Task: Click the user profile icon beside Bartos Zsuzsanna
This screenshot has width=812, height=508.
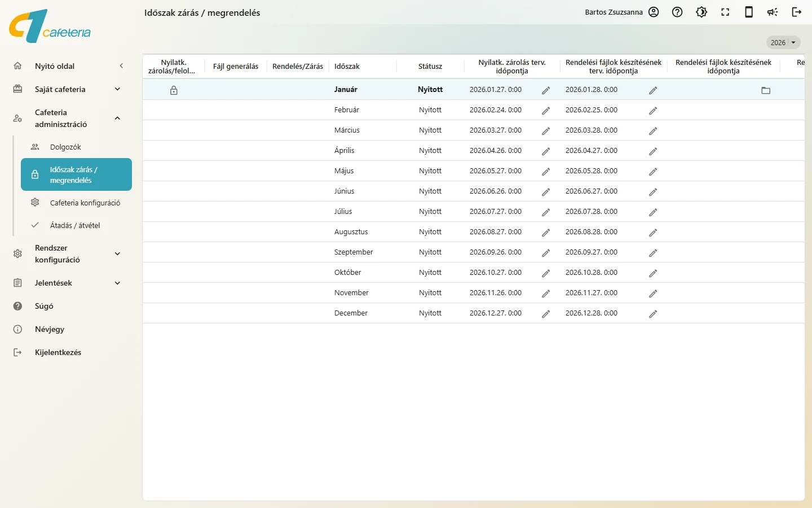Action: pyautogui.click(x=654, y=12)
